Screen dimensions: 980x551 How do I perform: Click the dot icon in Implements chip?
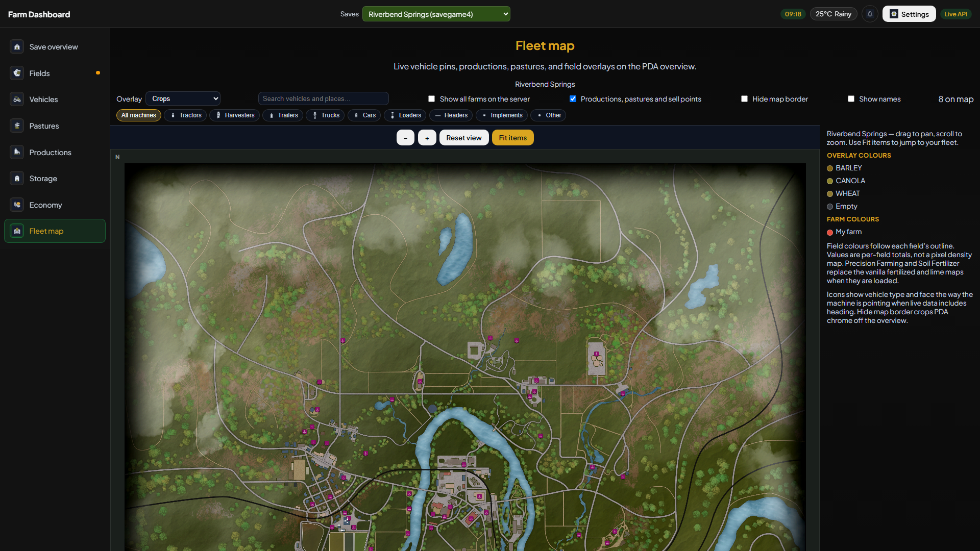484,115
